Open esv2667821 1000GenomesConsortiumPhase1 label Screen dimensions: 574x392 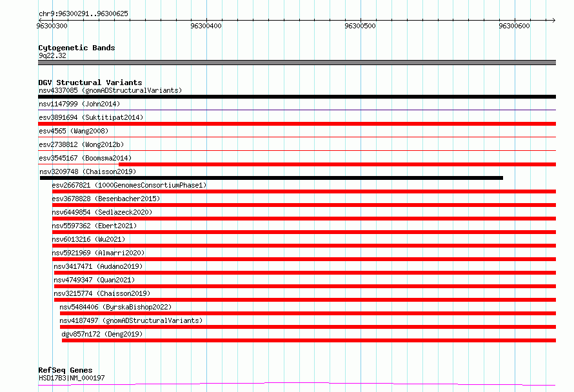click(x=129, y=185)
